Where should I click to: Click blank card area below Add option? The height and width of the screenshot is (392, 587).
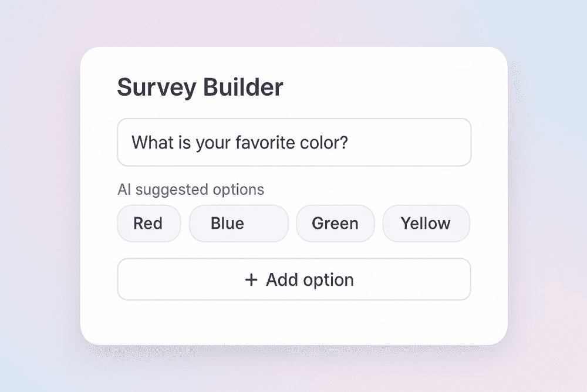click(293, 323)
